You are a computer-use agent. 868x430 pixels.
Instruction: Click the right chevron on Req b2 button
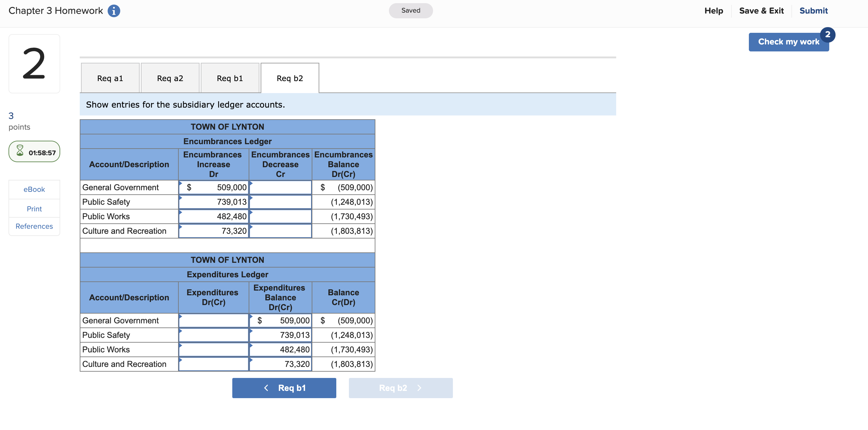tap(419, 388)
